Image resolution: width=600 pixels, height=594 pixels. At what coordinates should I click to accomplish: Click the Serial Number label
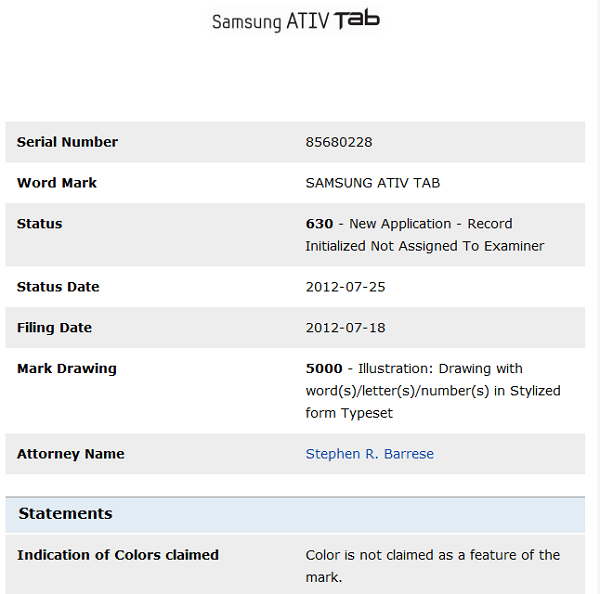click(x=67, y=142)
